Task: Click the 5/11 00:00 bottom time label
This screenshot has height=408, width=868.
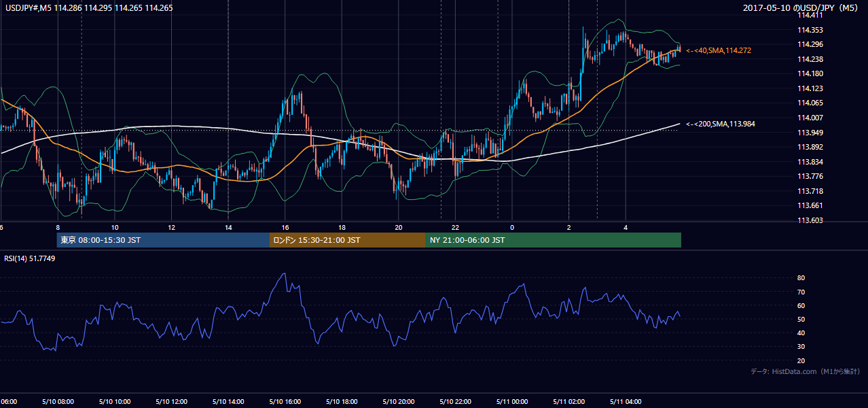Action: 512,402
